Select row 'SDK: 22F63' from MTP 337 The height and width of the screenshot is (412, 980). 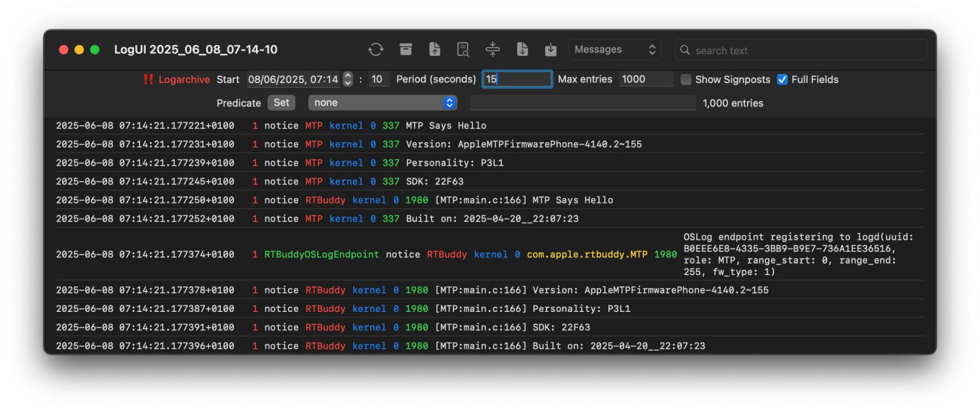[489, 182]
